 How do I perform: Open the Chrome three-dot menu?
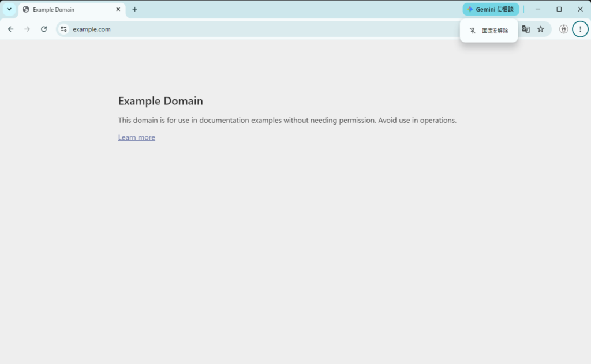point(580,29)
